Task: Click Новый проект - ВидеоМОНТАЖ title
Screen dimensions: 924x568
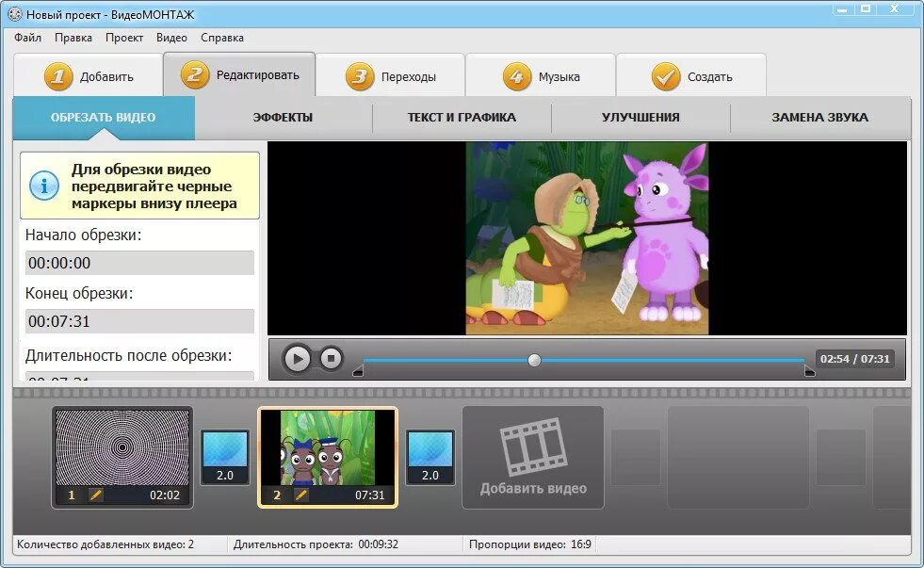Action: [110, 15]
